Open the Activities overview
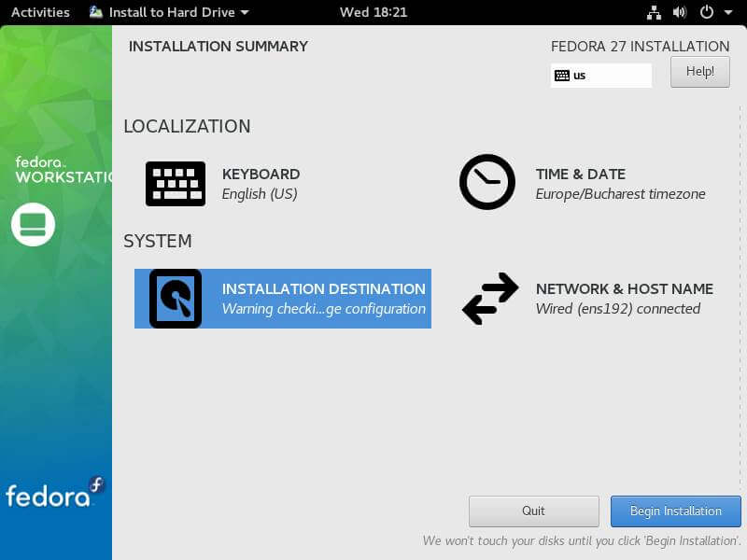The height and width of the screenshot is (560, 747). [x=40, y=12]
